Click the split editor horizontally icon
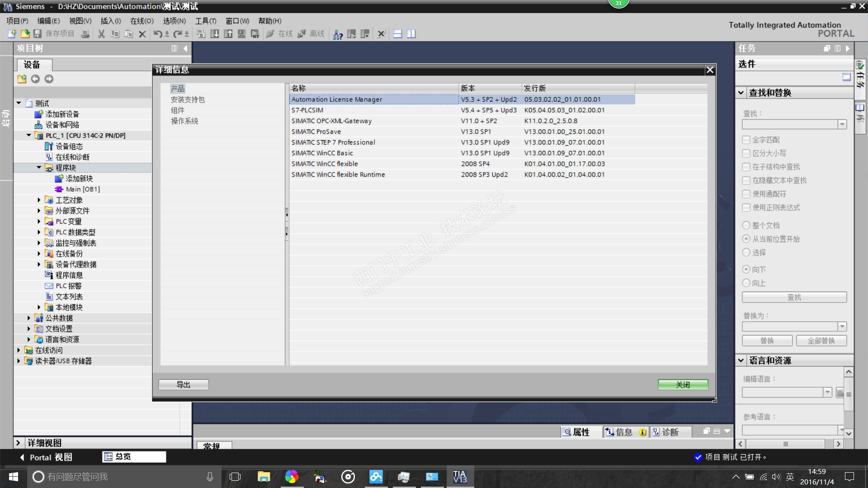Screen dimensions: 868x488 point(397,34)
